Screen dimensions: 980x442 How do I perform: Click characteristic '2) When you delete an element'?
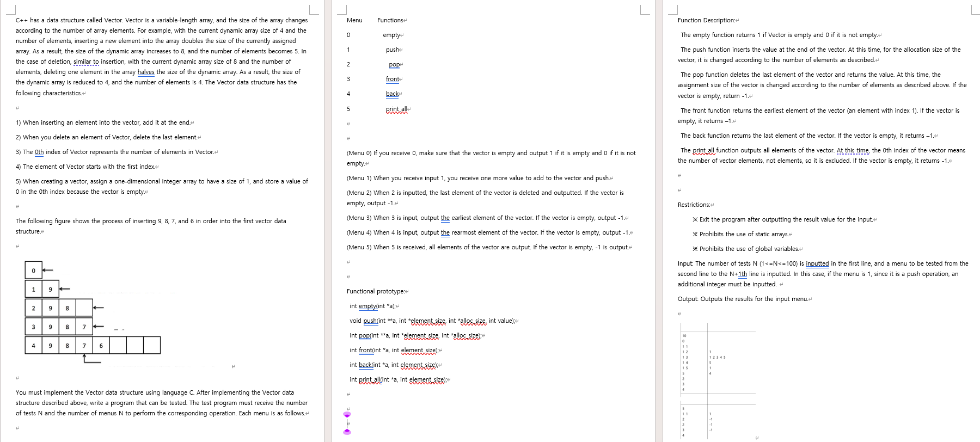106,137
